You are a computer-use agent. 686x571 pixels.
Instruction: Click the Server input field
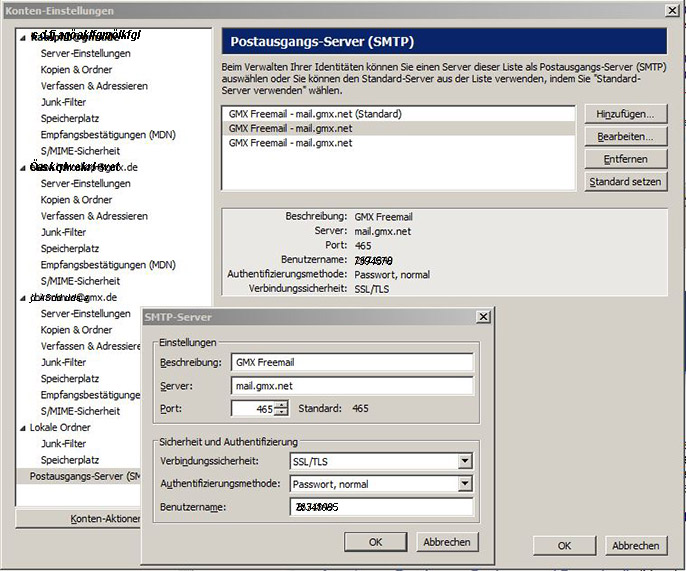351,385
